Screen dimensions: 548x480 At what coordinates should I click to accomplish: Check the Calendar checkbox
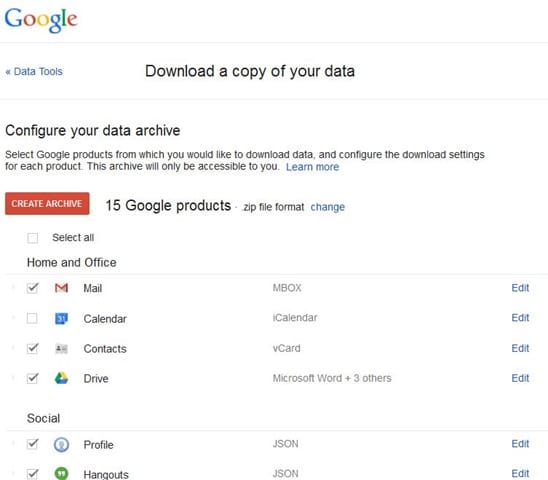click(x=32, y=318)
